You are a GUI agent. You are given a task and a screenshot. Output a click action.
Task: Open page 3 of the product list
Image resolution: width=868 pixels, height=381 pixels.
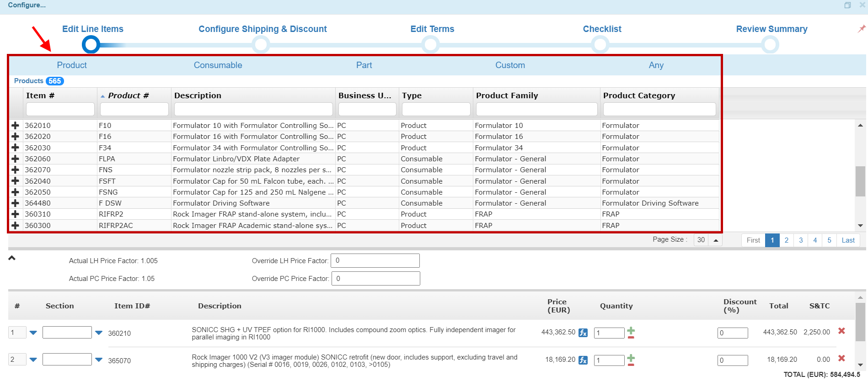[x=801, y=240]
